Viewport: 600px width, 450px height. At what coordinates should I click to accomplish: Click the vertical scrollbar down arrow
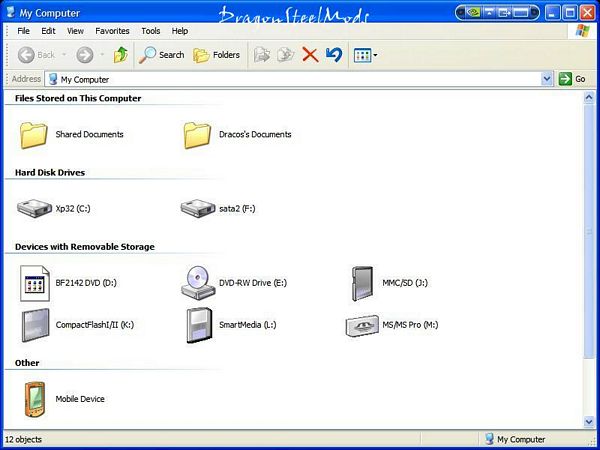[588, 422]
